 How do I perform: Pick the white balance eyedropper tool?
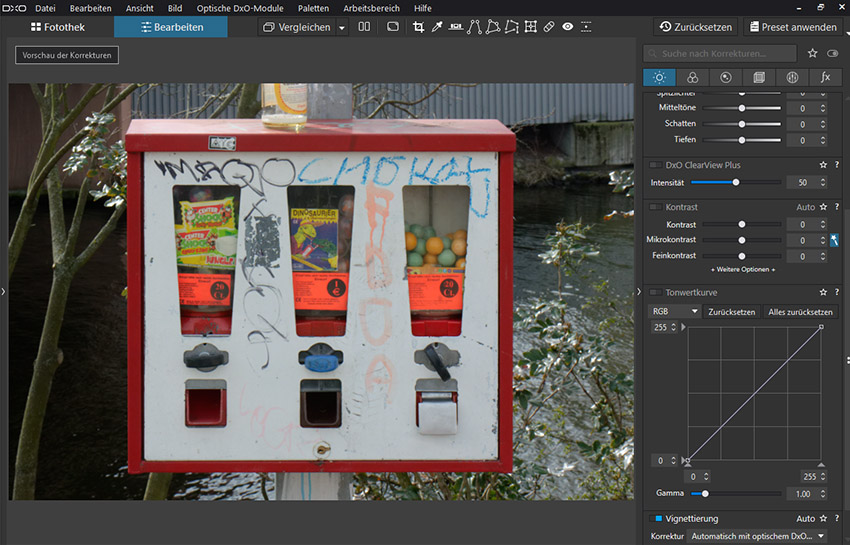[437, 27]
